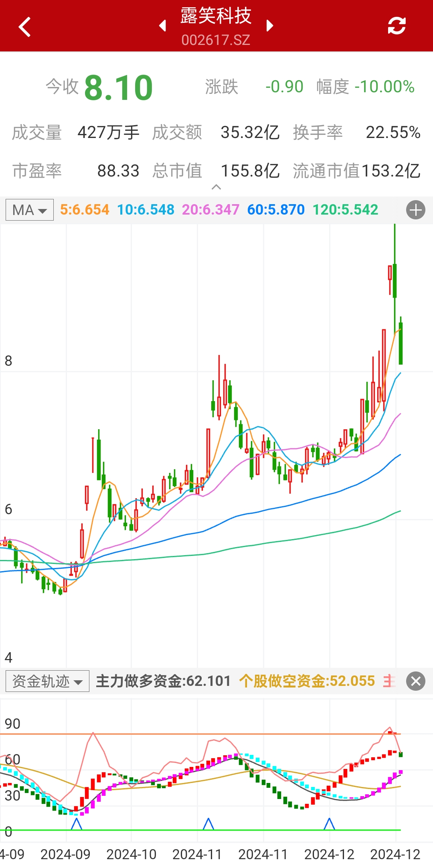Select the MA20 value 20:6.347
This screenshot has height=868, width=433.
point(210,210)
